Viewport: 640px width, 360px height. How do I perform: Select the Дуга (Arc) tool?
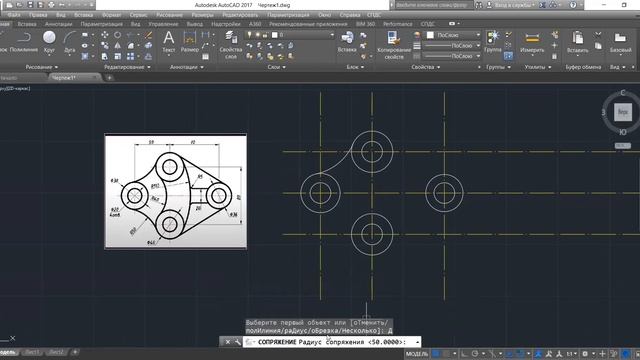click(69, 42)
